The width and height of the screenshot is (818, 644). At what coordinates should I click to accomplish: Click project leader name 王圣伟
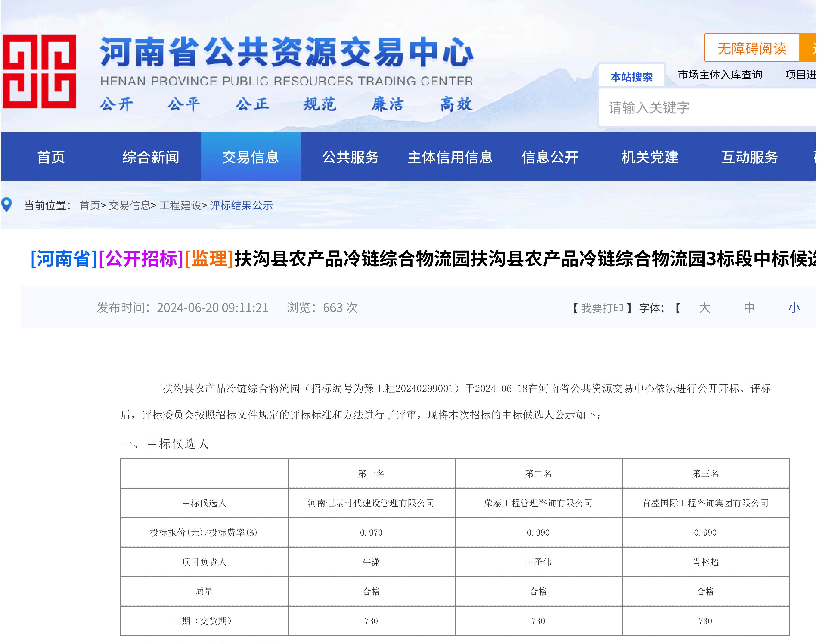click(x=538, y=562)
